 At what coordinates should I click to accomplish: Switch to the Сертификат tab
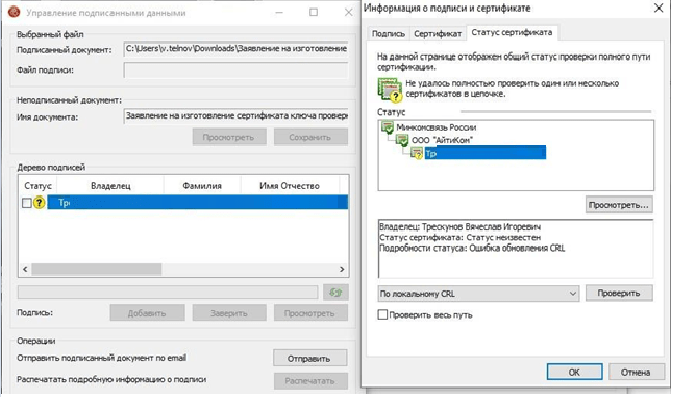click(438, 33)
